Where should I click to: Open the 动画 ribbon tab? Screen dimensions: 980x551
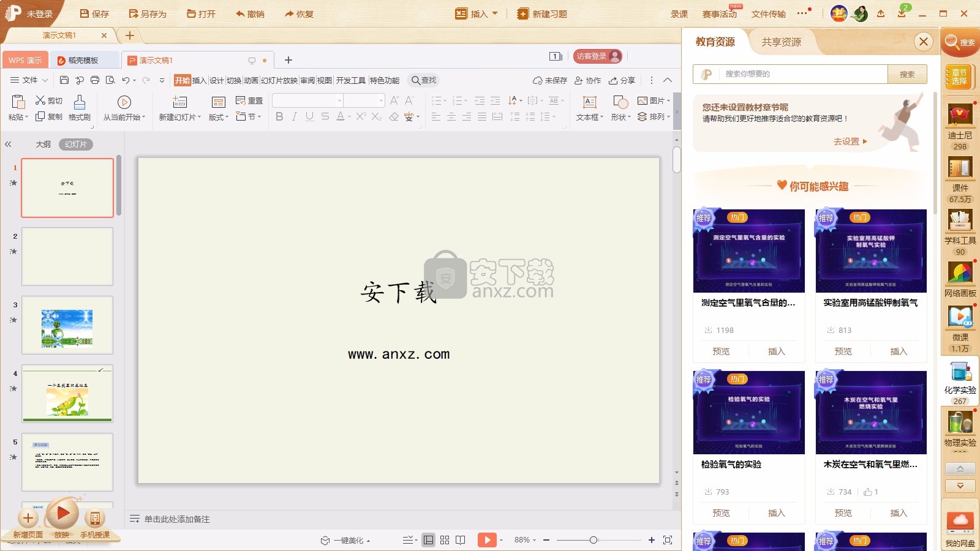[251, 80]
